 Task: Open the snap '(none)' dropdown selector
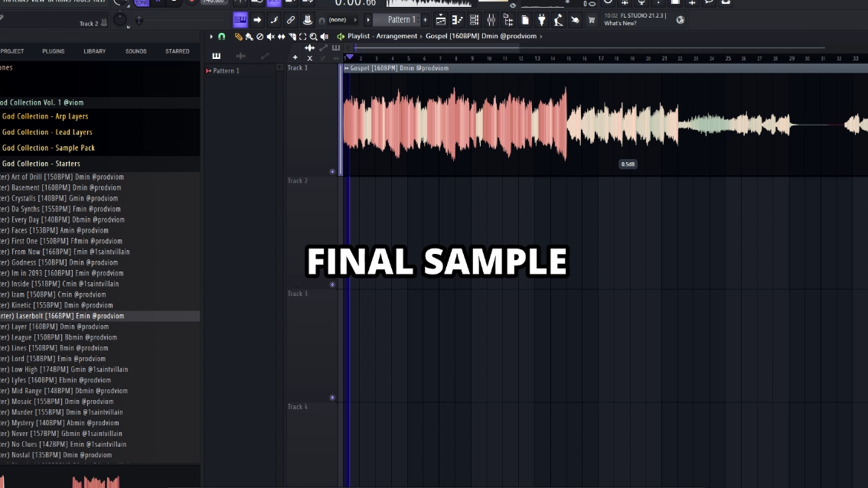tap(338, 20)
